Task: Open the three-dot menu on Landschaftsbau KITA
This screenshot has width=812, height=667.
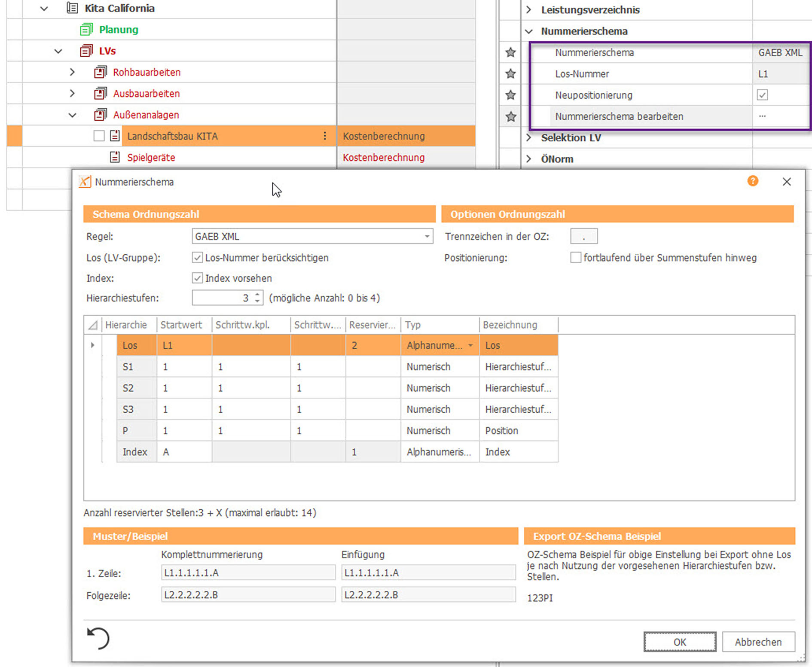Action: click(325, 136)
